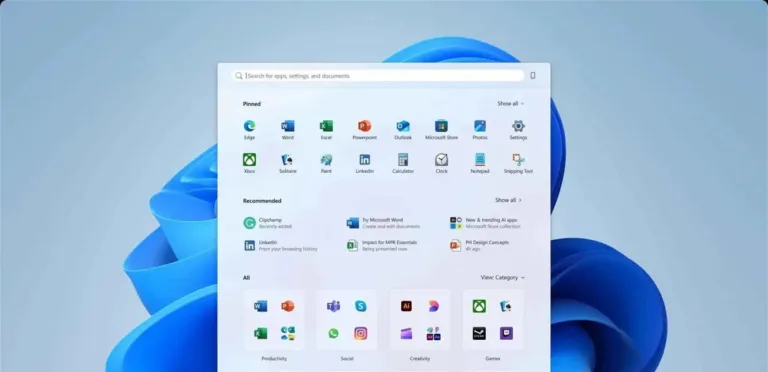Viewport: 768px width, 372px height.
Task: Click the Productivity category label
Action: pyautogui.click(x=274, y=359)
